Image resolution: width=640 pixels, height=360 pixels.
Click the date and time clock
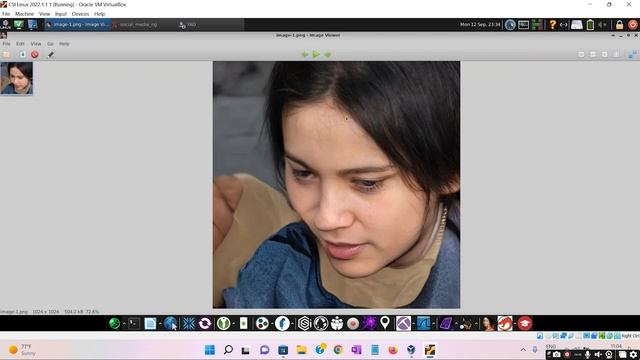click(x=480, y=24)
